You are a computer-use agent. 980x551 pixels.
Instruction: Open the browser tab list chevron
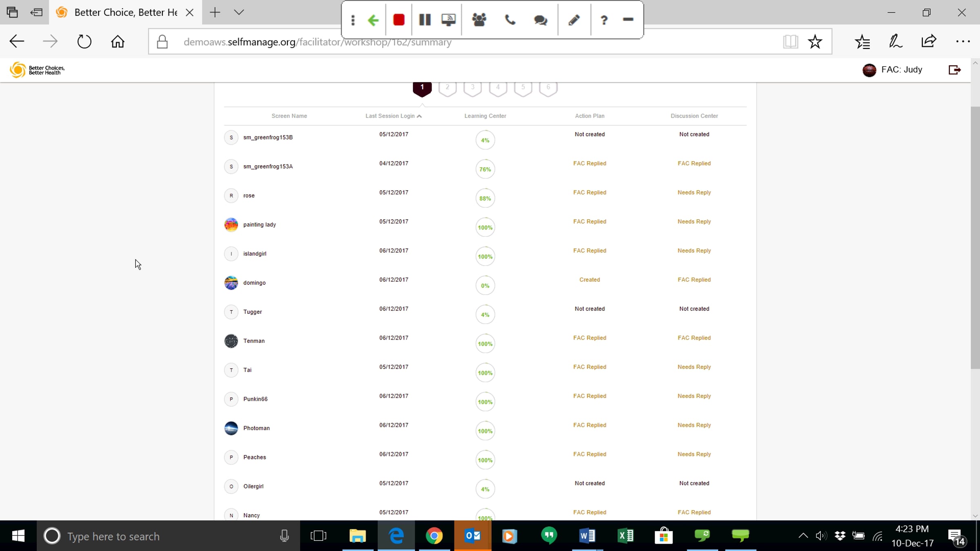[x=239, y=12]
